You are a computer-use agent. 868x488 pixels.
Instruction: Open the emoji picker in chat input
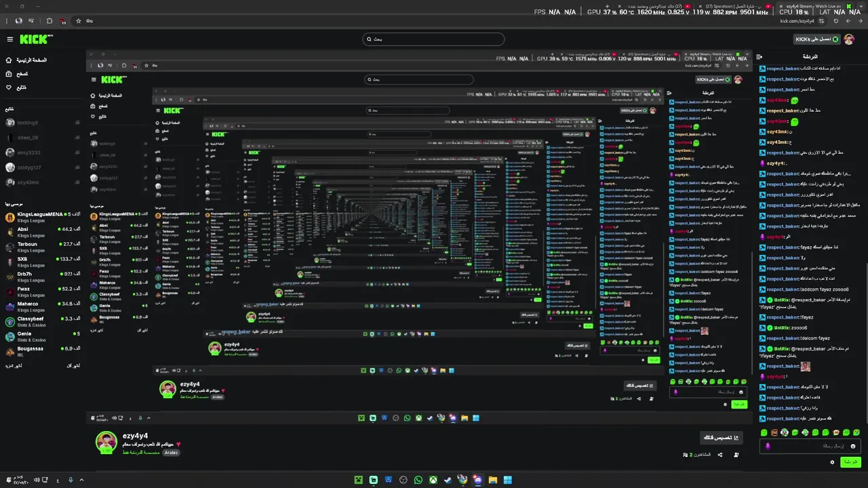coord(853,446)
